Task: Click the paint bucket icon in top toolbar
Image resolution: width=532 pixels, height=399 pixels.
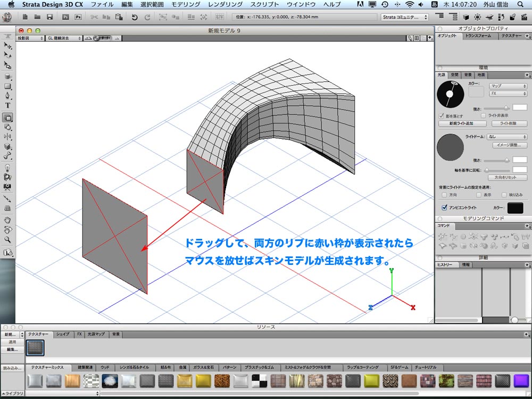Action: click(x=513, y=17)
